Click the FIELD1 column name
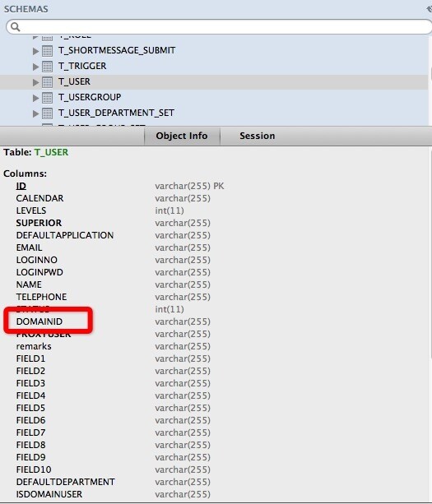 click(x=30, y=358)
